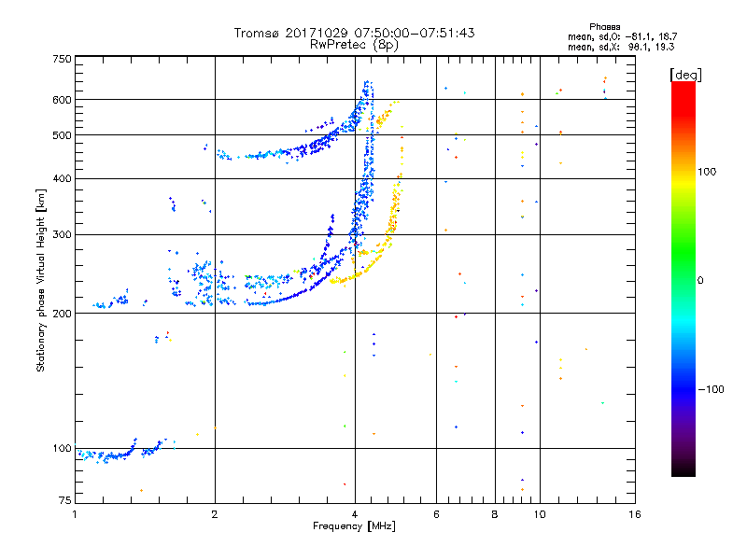Click the colorbar phase gradient strip
The width and height of the screenshot is (747, 560).
(684, 278)
